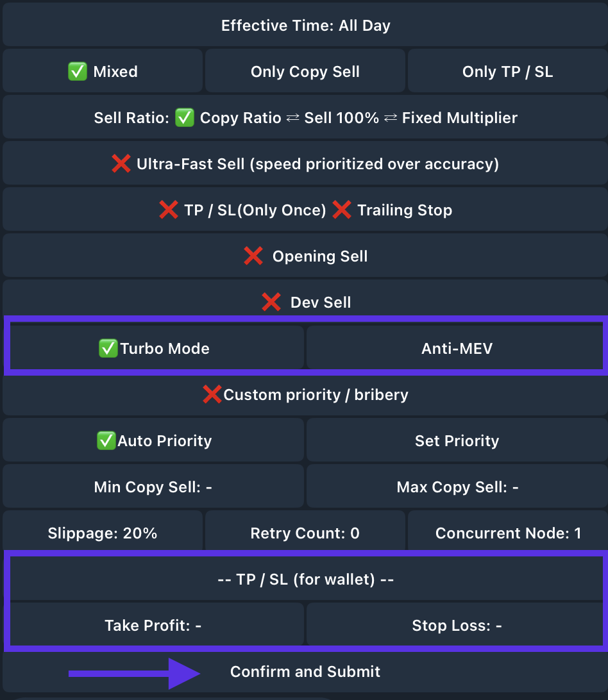
Task: Switch to Only TP / SL mode
Action: pyautogui.click(x=507, y=72)
